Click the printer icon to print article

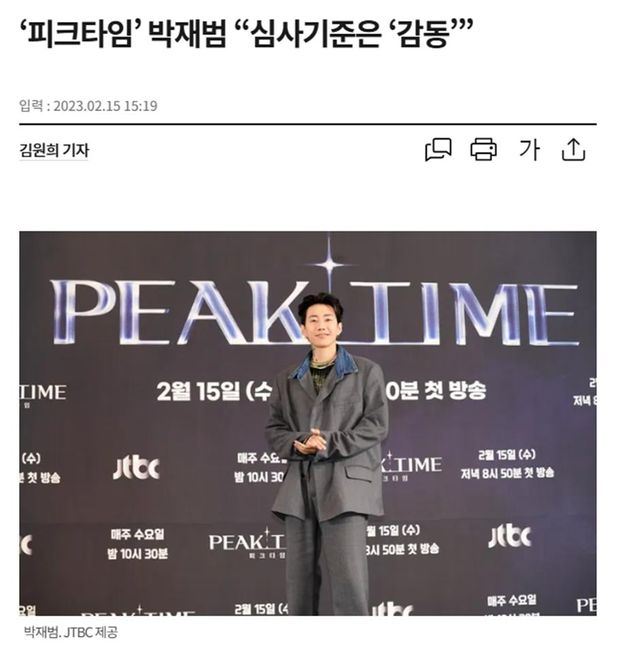483,149
